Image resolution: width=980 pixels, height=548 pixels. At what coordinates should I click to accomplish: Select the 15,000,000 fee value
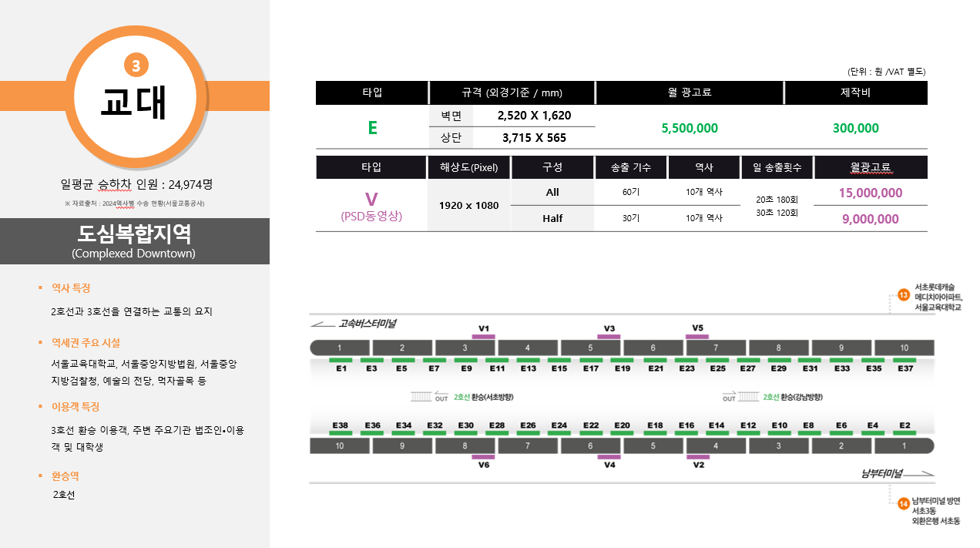[871, 193]
